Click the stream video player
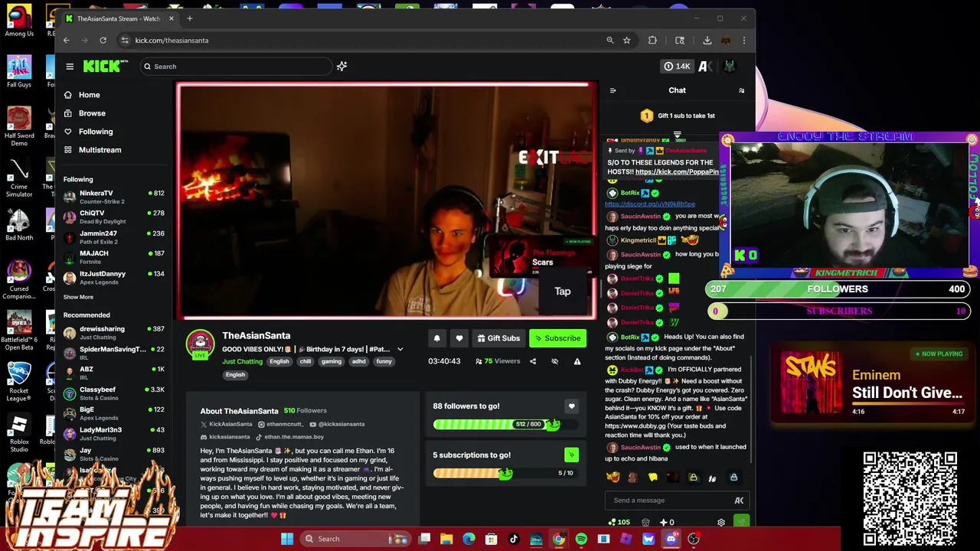 (386, 201)
